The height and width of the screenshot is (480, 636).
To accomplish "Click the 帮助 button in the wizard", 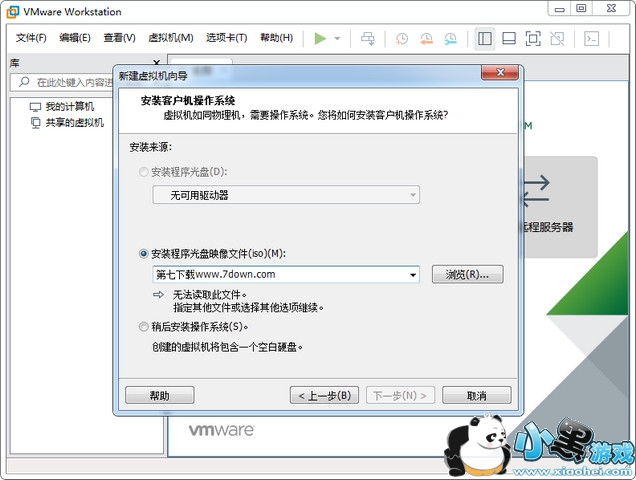I will tap(159, 395).
